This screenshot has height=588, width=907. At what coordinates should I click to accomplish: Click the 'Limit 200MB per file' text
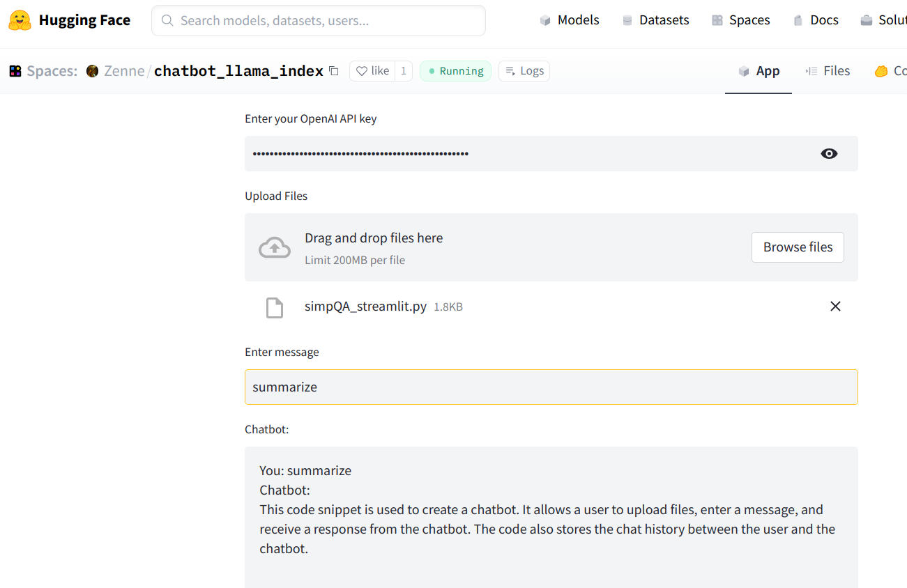[x=355, y=260]
